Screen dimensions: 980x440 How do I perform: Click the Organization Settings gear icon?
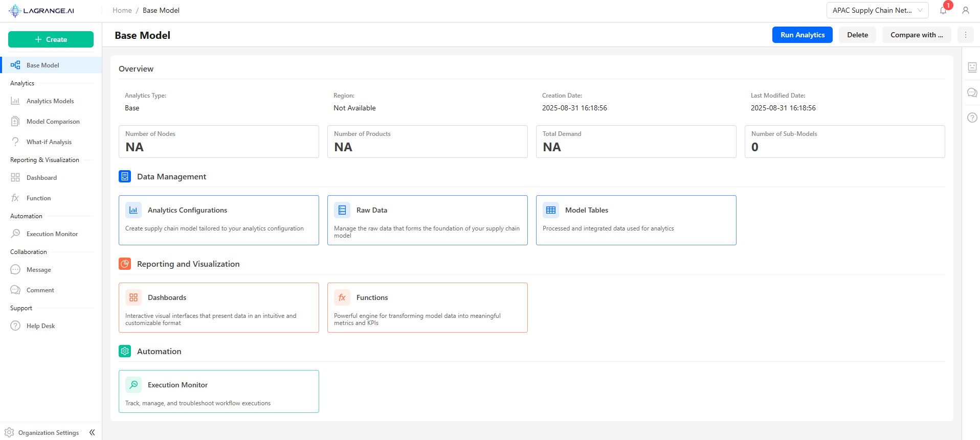coord(9,432)
